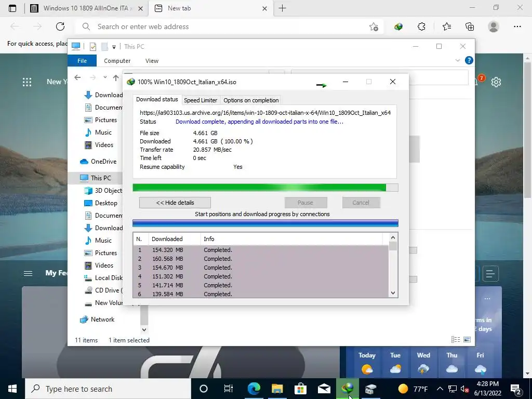Switch to the Speed Limiter tab
Image resolution: width=532 pixels, height=399 pixels.
tap(200, 100)
